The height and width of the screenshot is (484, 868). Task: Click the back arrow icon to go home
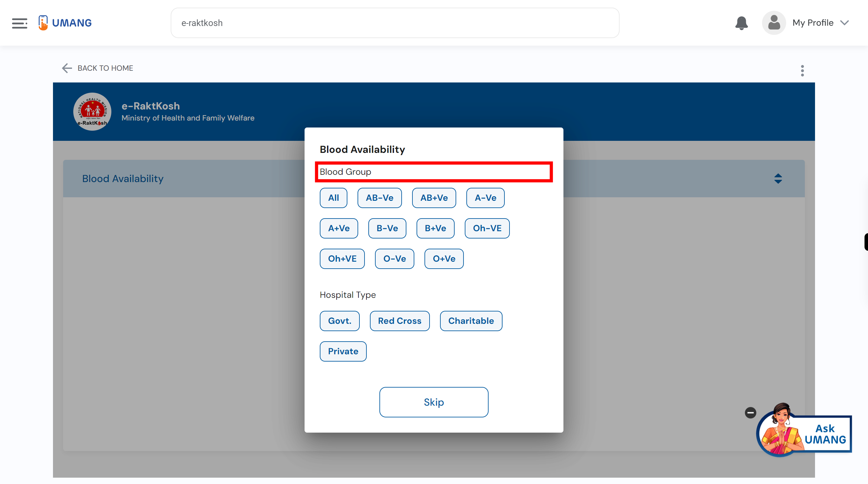(x=66, y=67)
